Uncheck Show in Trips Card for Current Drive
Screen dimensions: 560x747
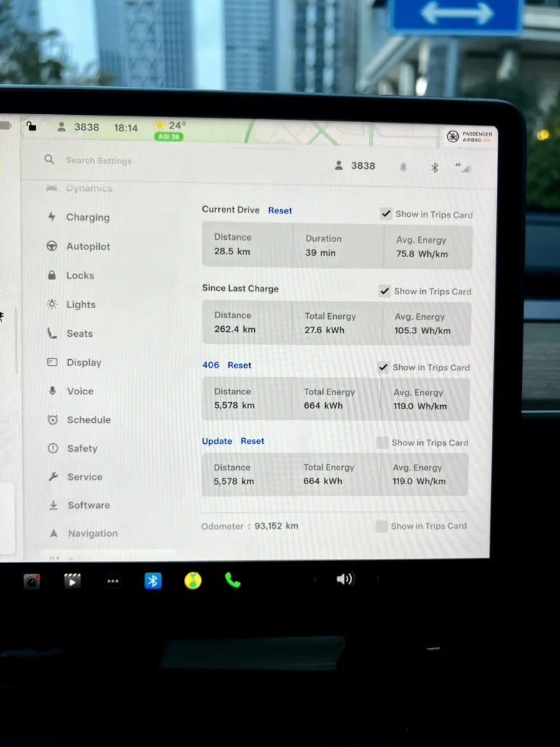coord(386,214)
